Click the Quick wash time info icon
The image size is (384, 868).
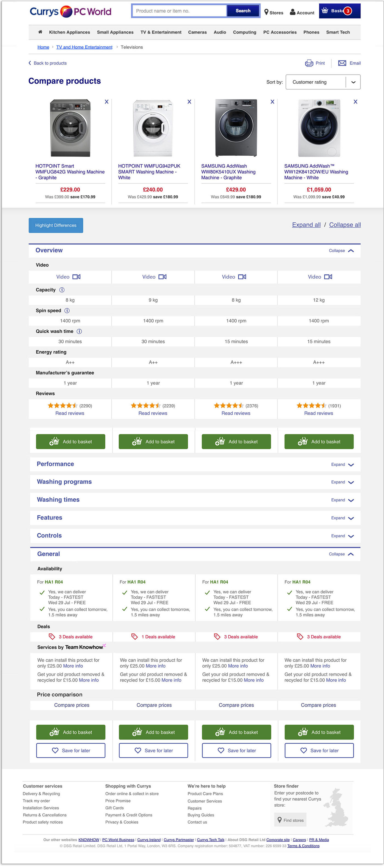pos(79,331)
